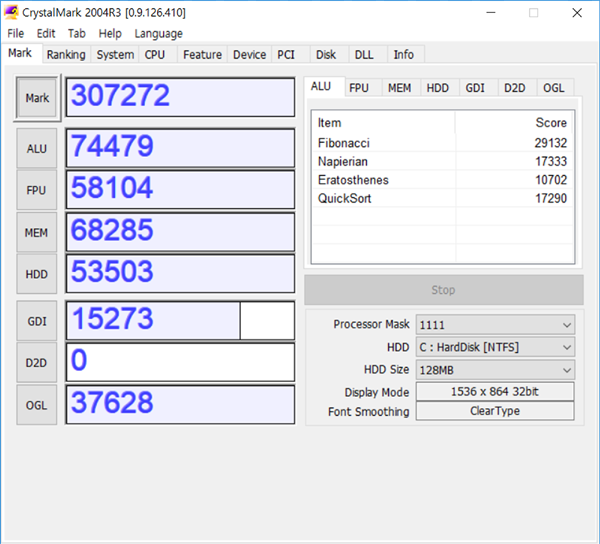
Task: Click the MEM score 68285
Action: [180, 232]
